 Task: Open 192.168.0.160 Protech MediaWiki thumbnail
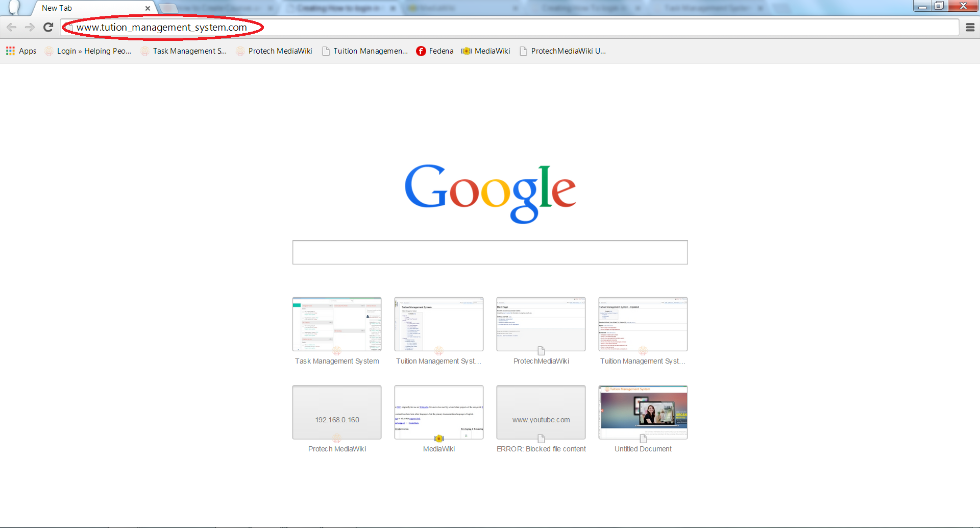pos(337,413)
